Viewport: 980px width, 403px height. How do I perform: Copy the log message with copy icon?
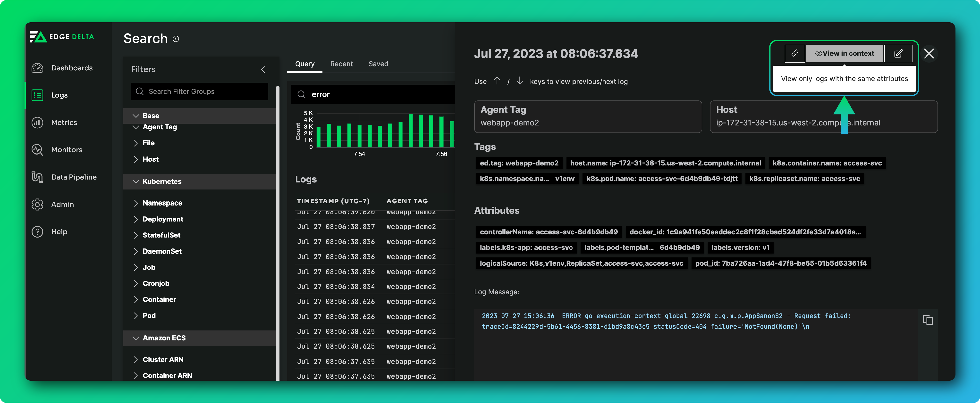point(928,320)
